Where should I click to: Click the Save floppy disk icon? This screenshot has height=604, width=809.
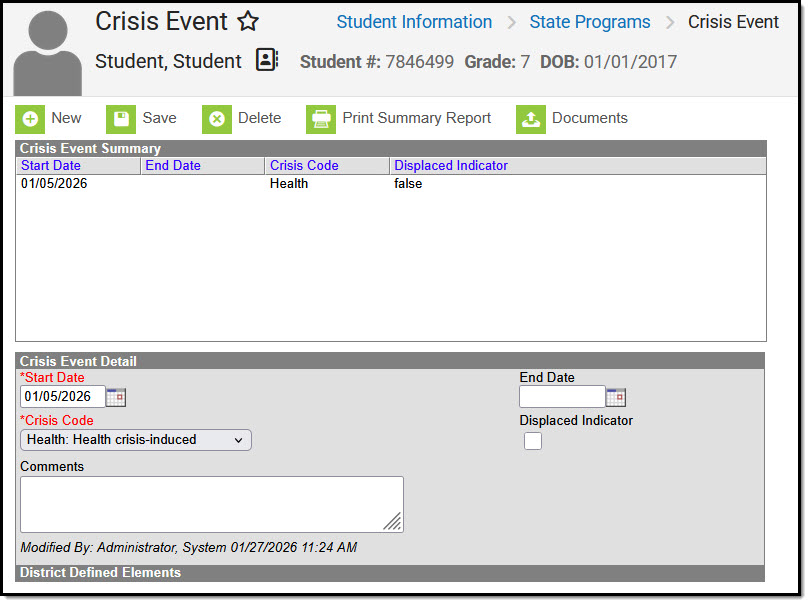[x=121, y=119]
